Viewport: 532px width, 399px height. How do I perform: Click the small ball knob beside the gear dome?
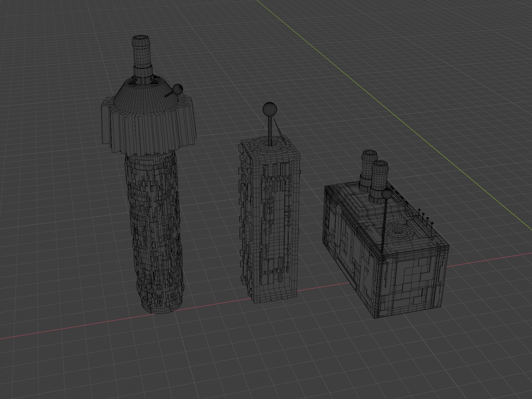[177, 89]
